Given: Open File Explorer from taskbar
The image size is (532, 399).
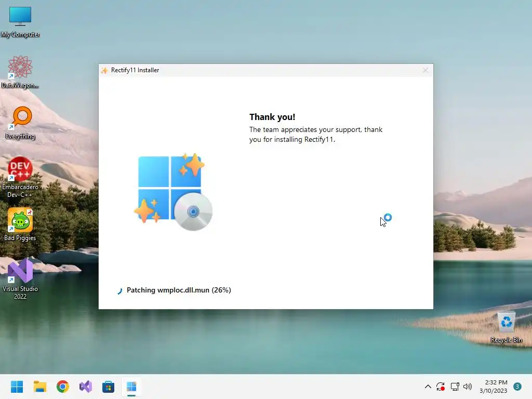Looking at the screenshot, I should [39, 387].
